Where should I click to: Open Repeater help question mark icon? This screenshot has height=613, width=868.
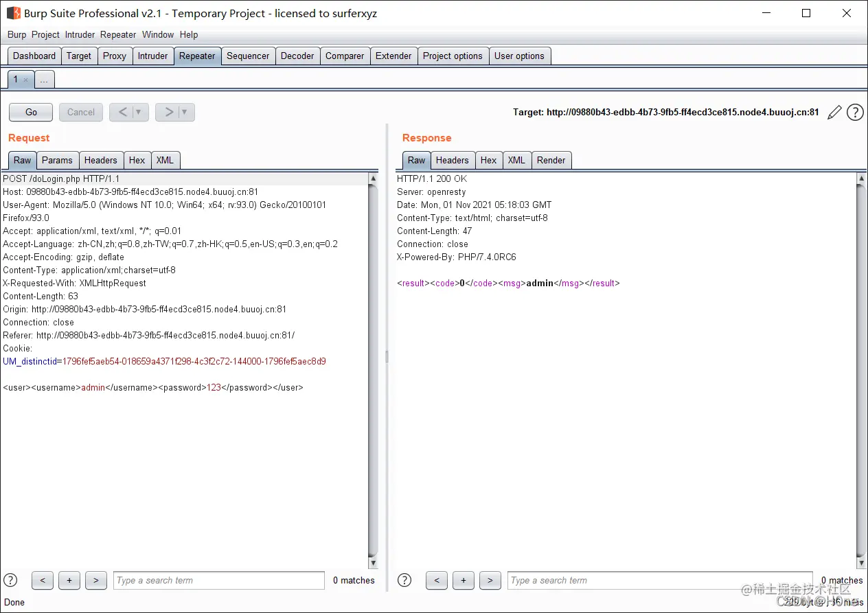tap(855, 113)
